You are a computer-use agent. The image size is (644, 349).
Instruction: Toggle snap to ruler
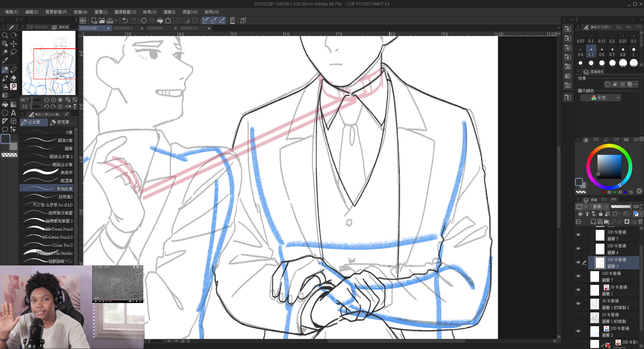tap(206, 20)
